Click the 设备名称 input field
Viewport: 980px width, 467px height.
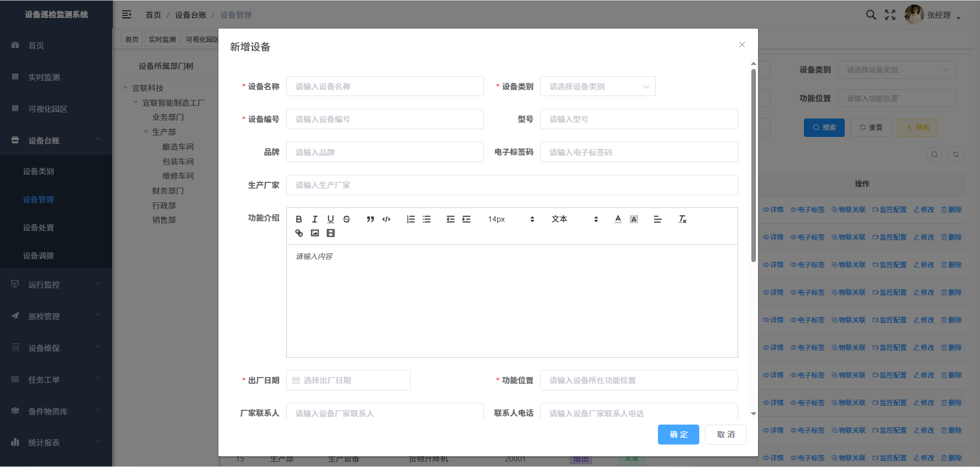click(385, 86)
